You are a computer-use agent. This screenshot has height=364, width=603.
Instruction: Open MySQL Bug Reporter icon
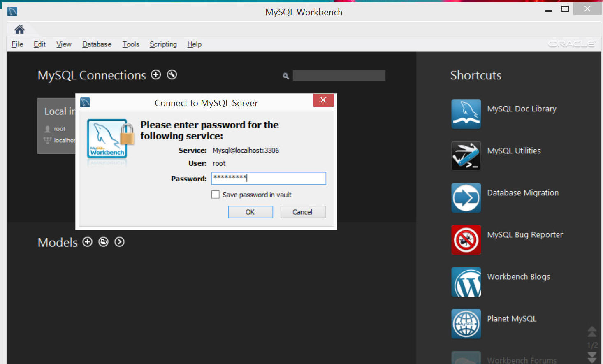(466, 240)
